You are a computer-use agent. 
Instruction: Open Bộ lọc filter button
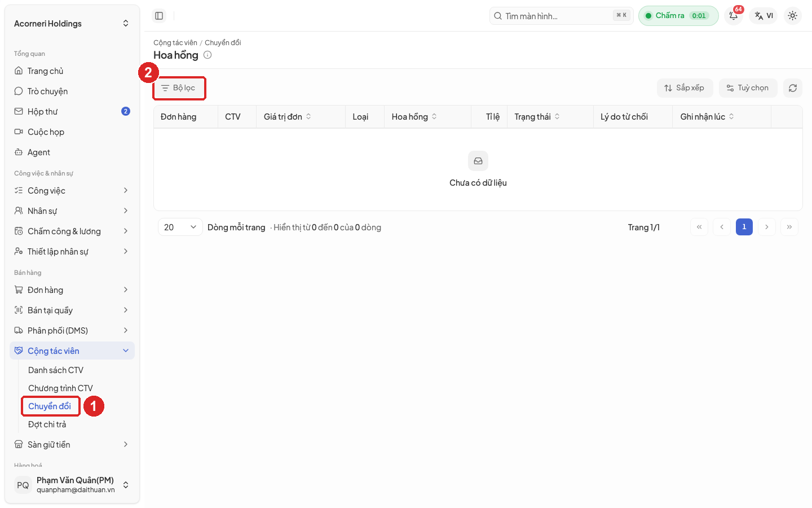[x=178, y=88]
